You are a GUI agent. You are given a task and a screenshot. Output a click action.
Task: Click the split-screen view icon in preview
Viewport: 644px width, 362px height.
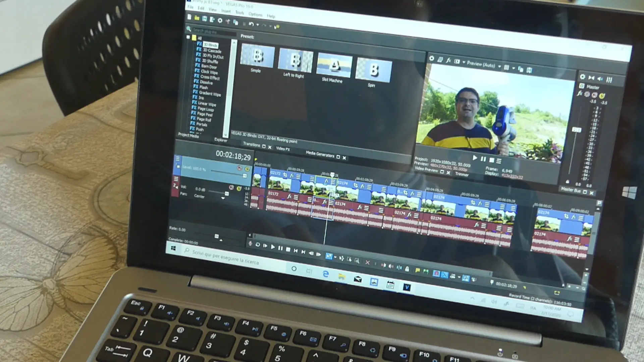tap(457, 61)
